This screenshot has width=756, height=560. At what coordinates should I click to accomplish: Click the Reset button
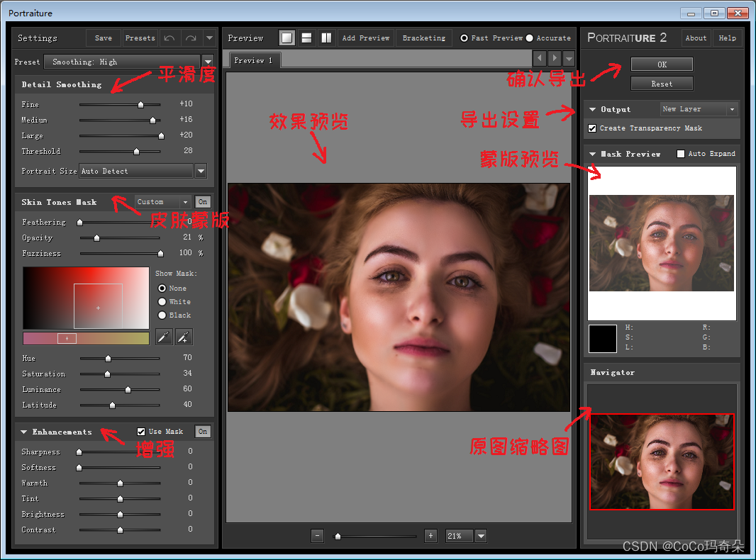[x=662, y=84]
